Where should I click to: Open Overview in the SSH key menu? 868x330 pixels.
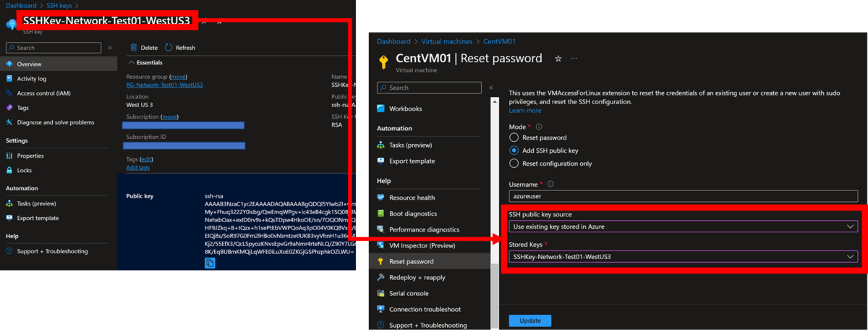59,64
